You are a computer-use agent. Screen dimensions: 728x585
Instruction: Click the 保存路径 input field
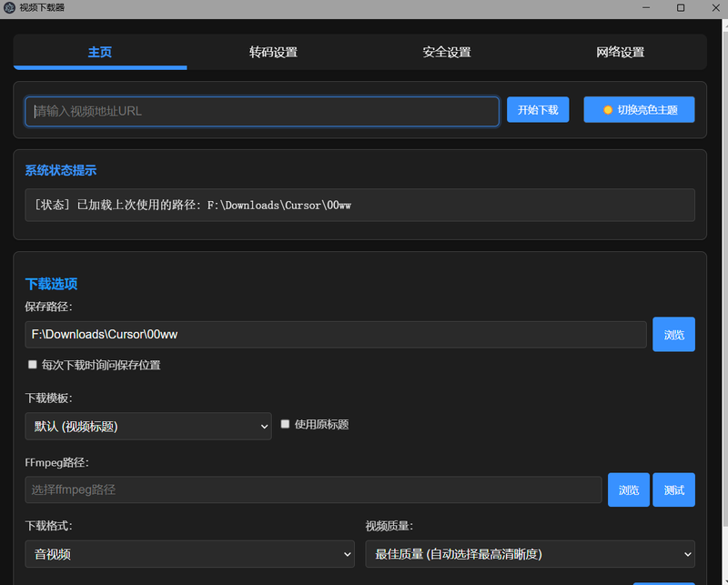point(336,334)
